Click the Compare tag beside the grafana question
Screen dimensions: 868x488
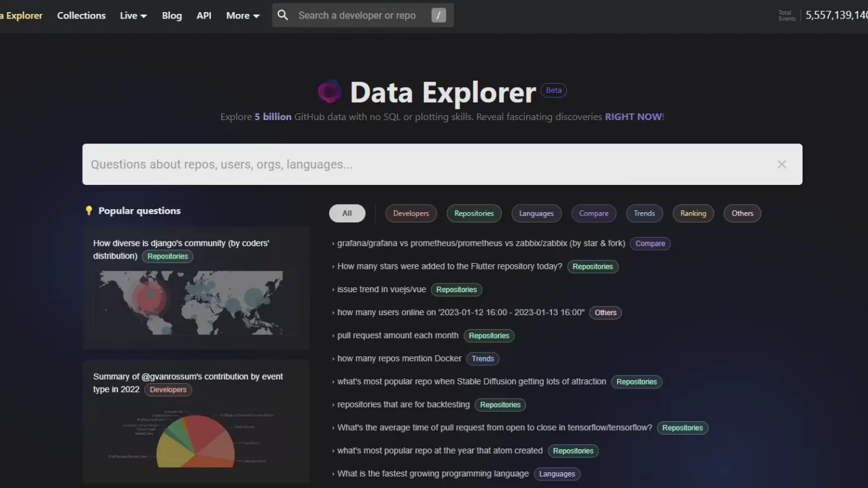(650, 243)
